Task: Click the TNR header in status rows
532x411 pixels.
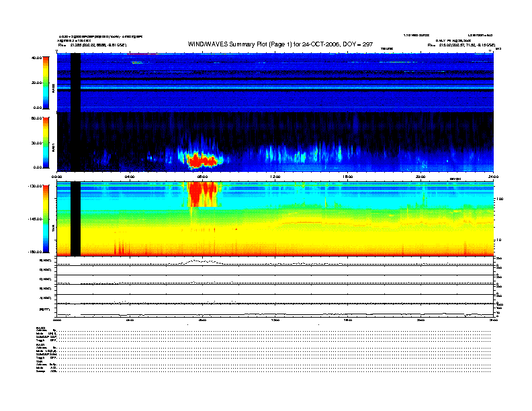Action: coord(39,361)
